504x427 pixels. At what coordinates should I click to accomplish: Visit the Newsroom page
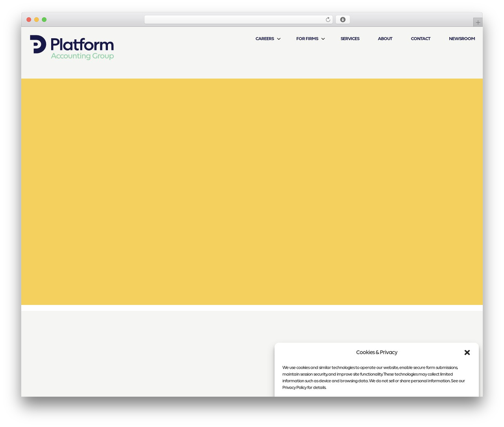pyautogui.click(x=462, y=39)
